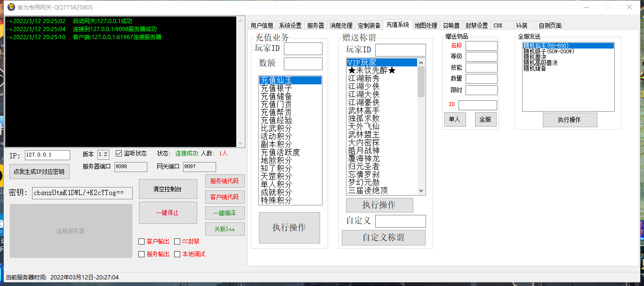Click the app icon in the title bar

pyautogui.click(x=10, y=8)
